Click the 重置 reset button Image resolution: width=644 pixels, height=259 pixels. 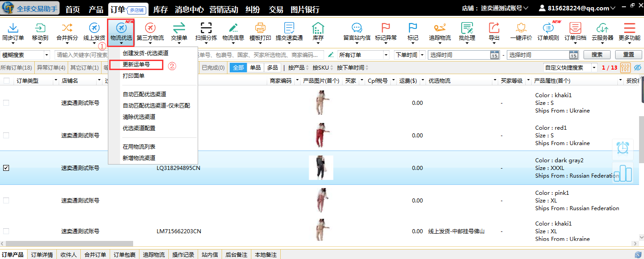[628, 55]
